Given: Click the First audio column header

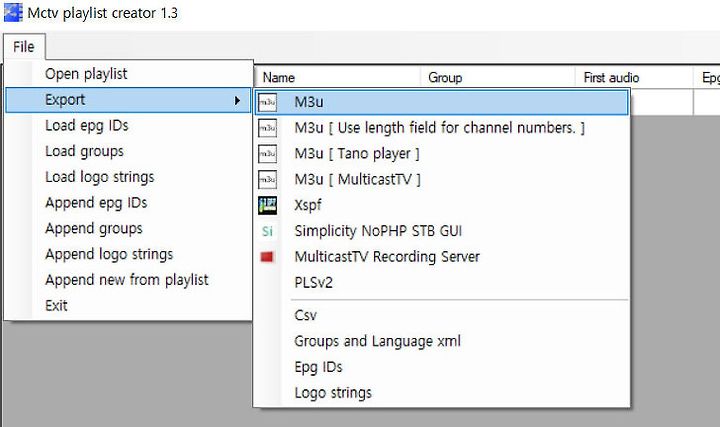Looking at the screenshot, I should (634, 78).
